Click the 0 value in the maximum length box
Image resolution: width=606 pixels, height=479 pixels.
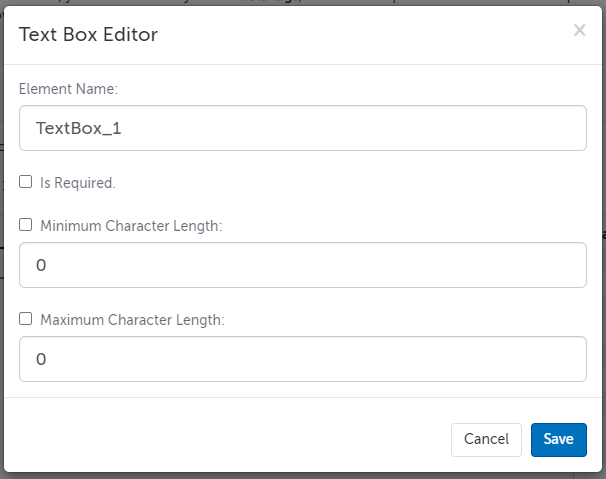(x=41, y=360)
